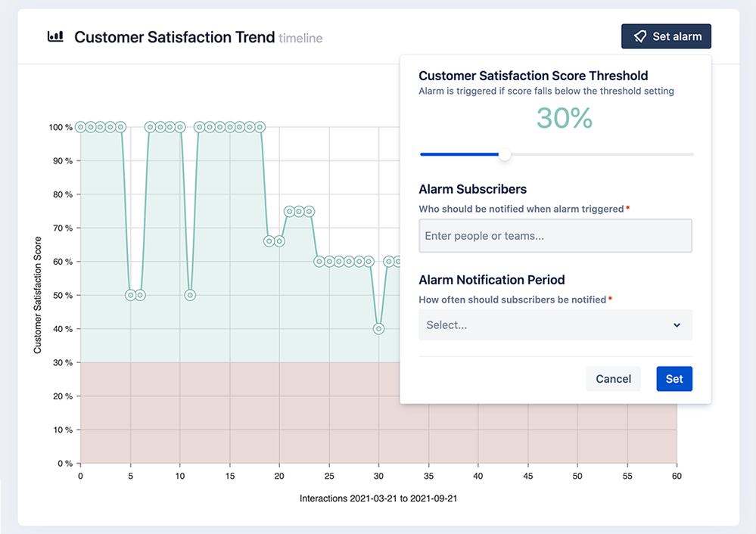756x534 pixels.
Task: Click the 50% data point at interaction 11
Action: click(x=190, y=295)
